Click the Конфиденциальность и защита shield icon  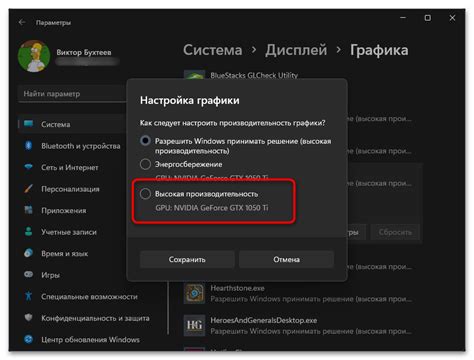pyautogui.click(x=29, y=317)
